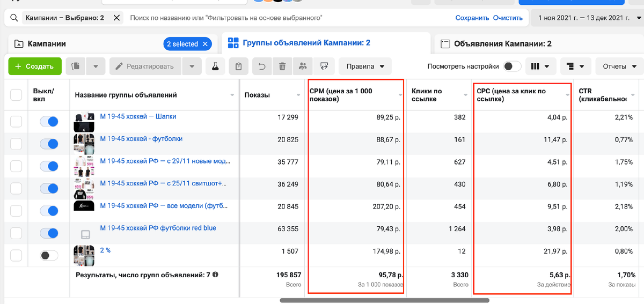Open the CPC column menu arrow
Viewport: 644px width, 304px height.
[x=567, y=95]
